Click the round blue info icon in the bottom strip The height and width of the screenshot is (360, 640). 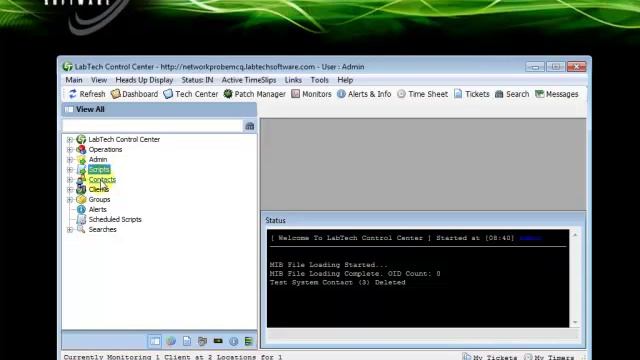(x=233, y=341)
